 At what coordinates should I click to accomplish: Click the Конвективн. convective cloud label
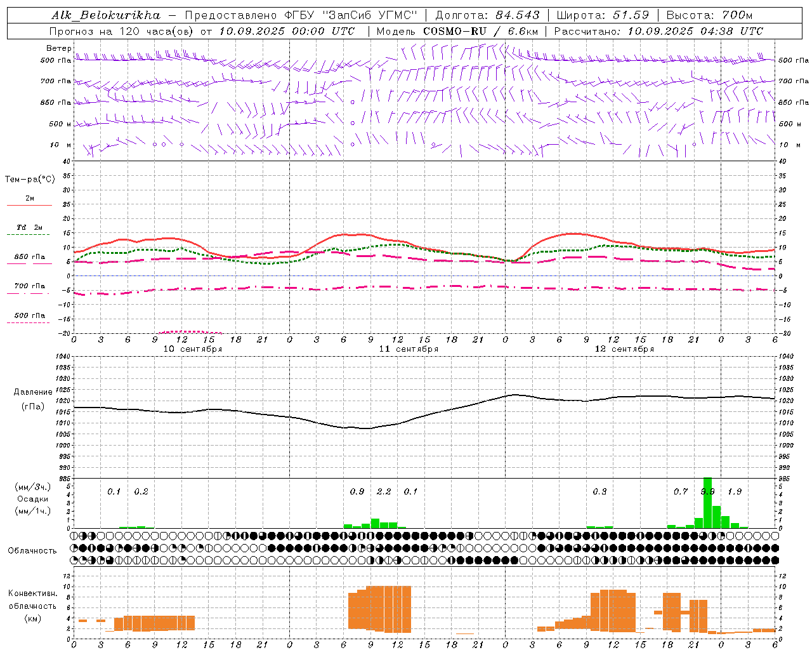(x=32, y=594)
